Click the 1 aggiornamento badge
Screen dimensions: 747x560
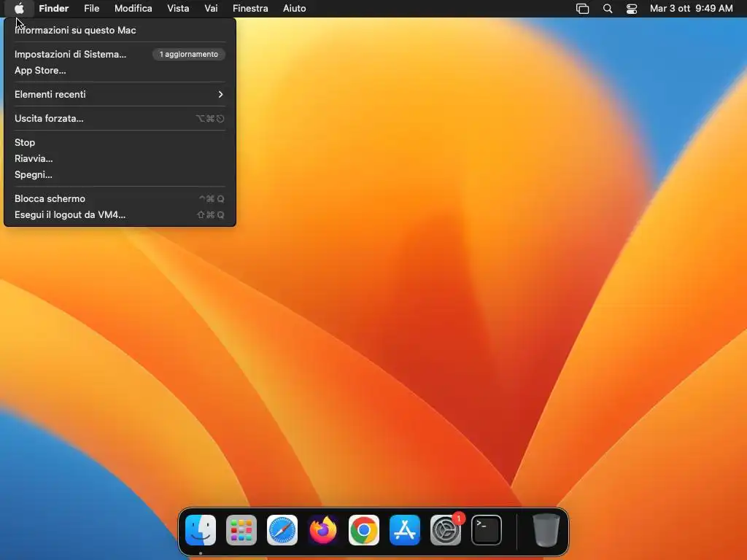point(189,54)
